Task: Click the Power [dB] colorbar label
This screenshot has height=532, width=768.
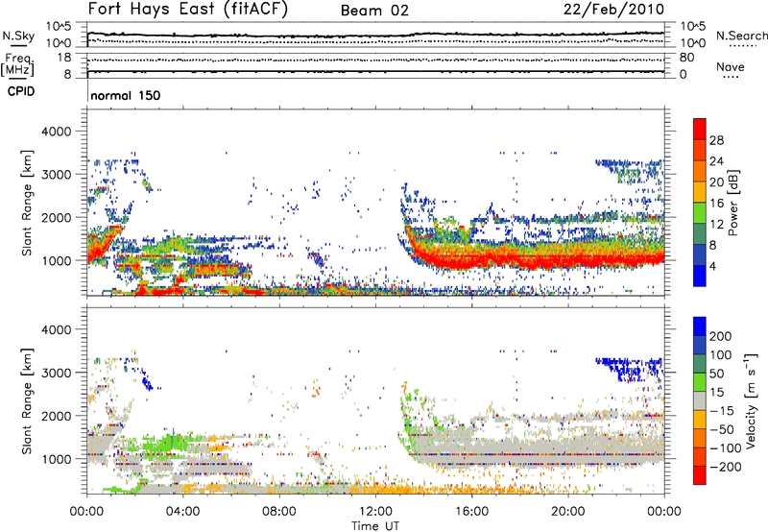Action: coord(732,203)
